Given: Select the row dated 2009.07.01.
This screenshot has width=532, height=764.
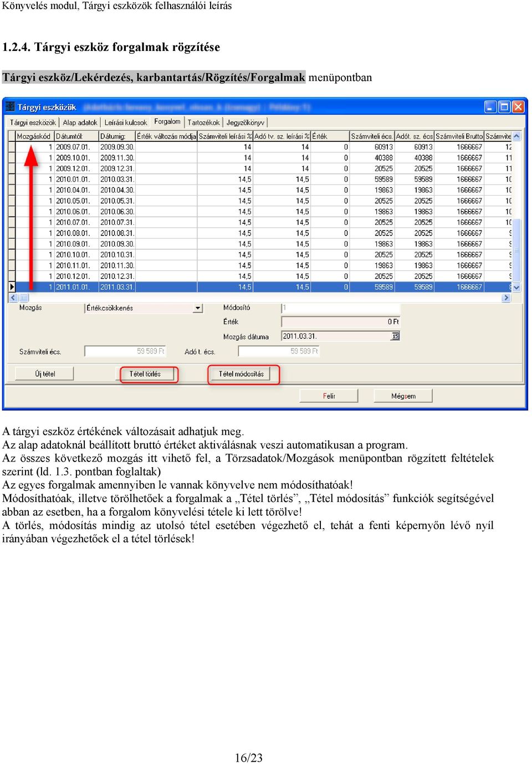Looking at the screenshot, I should pyautogui.click(x=260, y=147).
